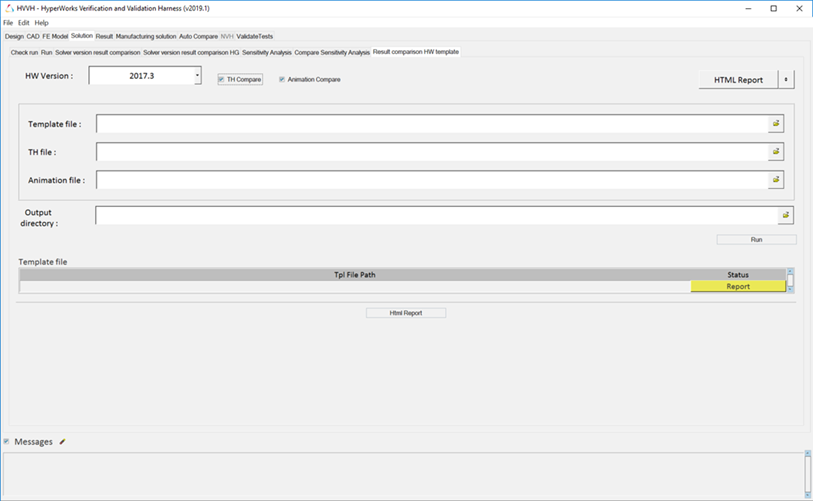Maximize the HVVH window
813x501 pixels.
point(774,8)
